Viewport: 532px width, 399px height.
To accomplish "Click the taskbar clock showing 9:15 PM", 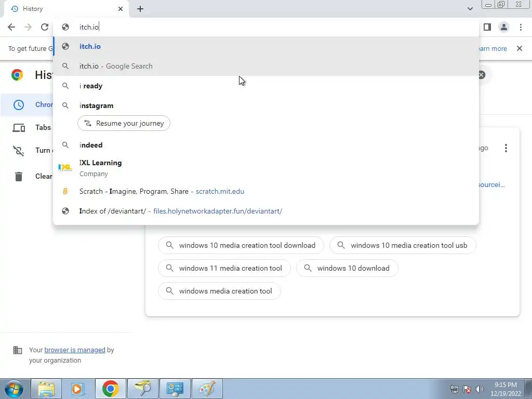I will click(x=506, y=389).
